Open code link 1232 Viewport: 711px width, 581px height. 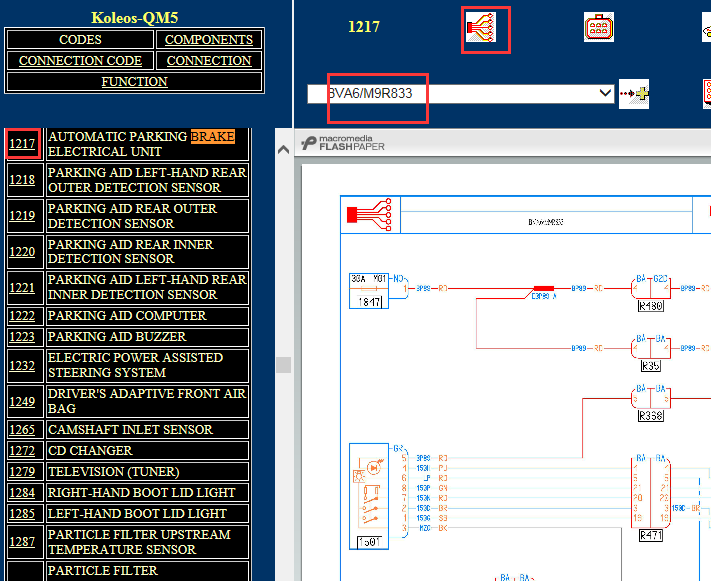[x=22, y=365]
